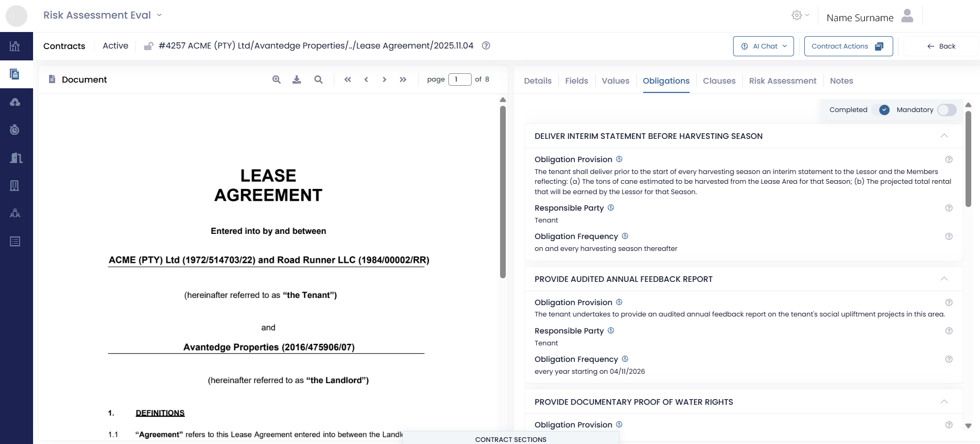
Task: Click the help icon beside contract title
Action: click(486, 45)
